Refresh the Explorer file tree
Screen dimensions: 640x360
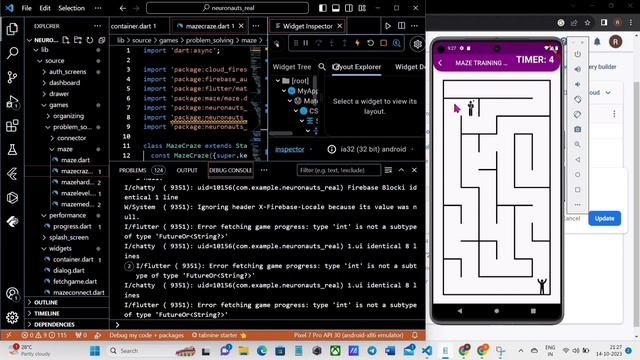(90, 40)
